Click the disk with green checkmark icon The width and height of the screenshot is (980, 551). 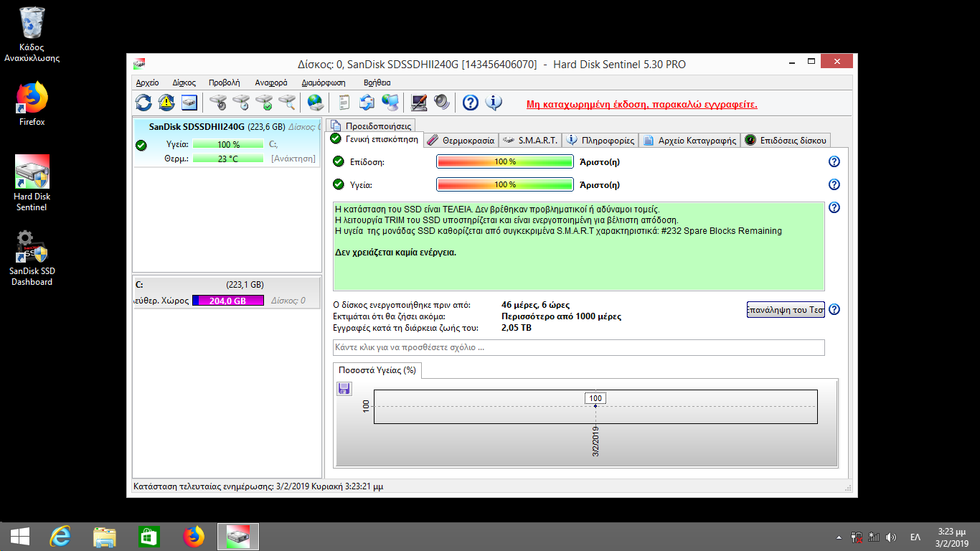pyautogui.click(x=264, y=103)
